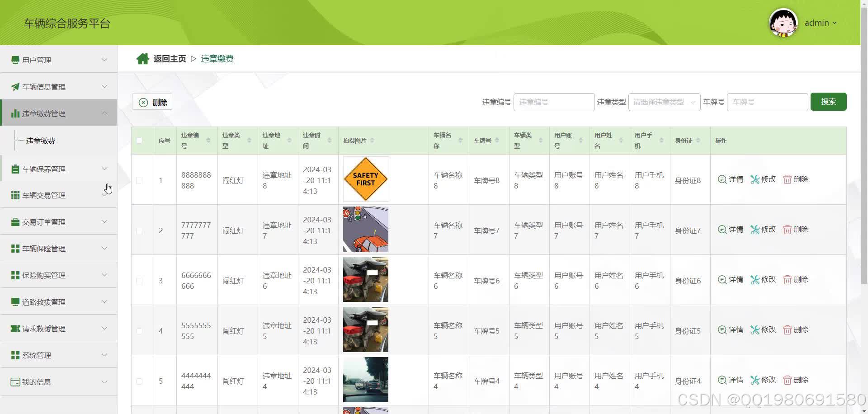Screen dimensions: 868x414
Task: View 详情 for row 4444444444
Action: pyautogui.click(x=731, y=380)
